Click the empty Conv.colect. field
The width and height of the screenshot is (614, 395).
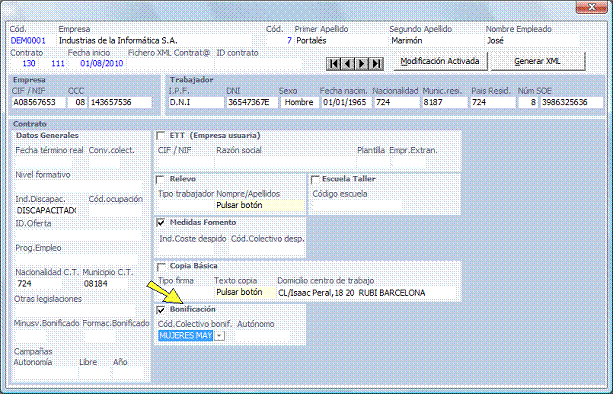[x=104, y=162]
